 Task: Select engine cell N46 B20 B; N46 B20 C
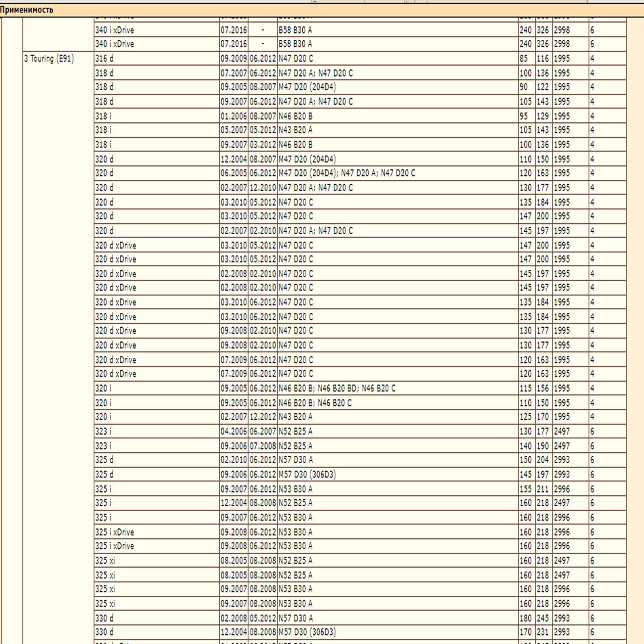(315, 403)
